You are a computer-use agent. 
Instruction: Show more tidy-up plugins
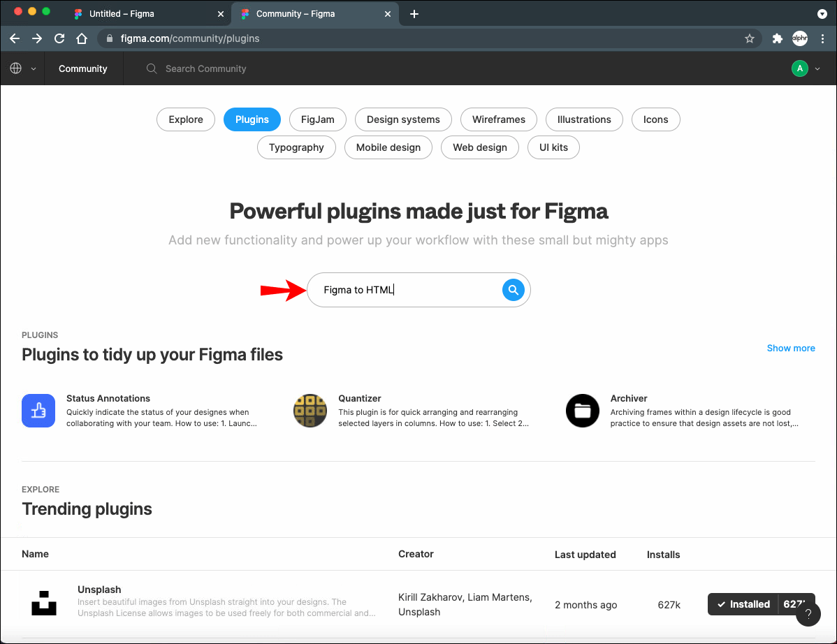click(x=790, y=348)
